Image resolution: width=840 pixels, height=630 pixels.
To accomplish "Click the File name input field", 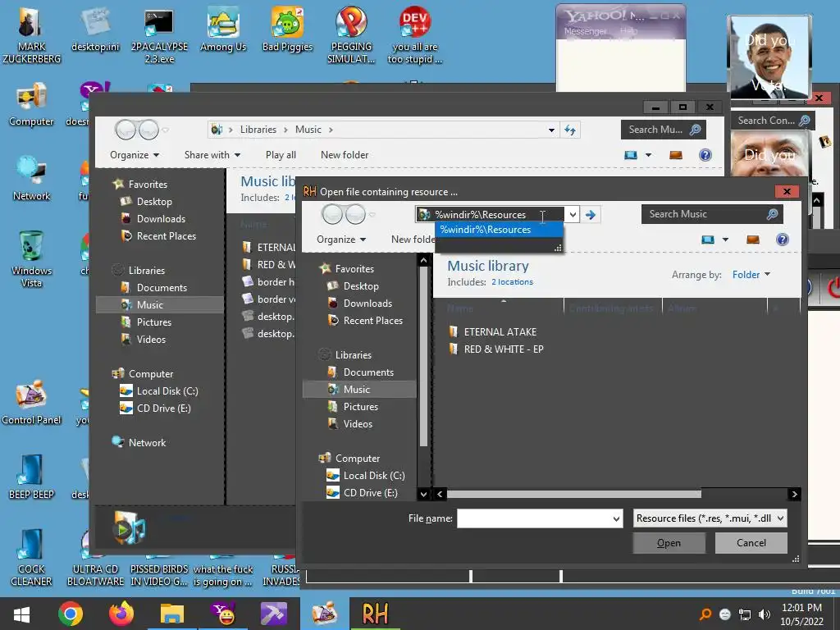I will point(534,518).
